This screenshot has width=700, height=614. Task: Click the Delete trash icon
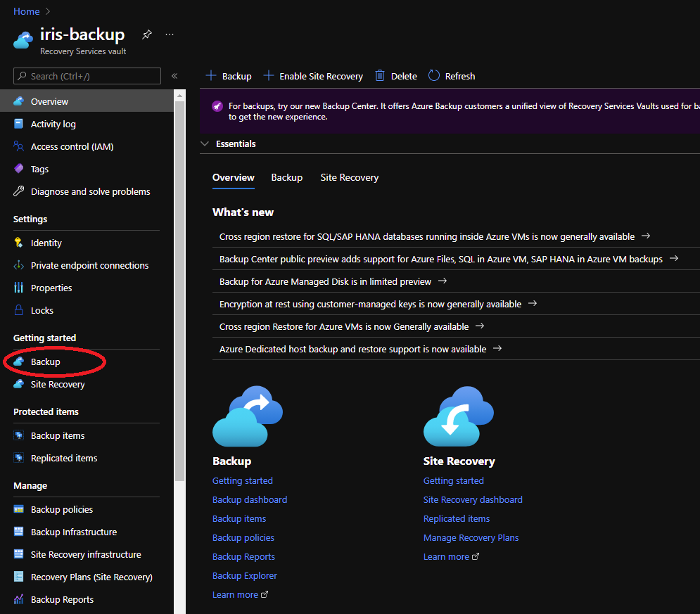pos(379,76)
